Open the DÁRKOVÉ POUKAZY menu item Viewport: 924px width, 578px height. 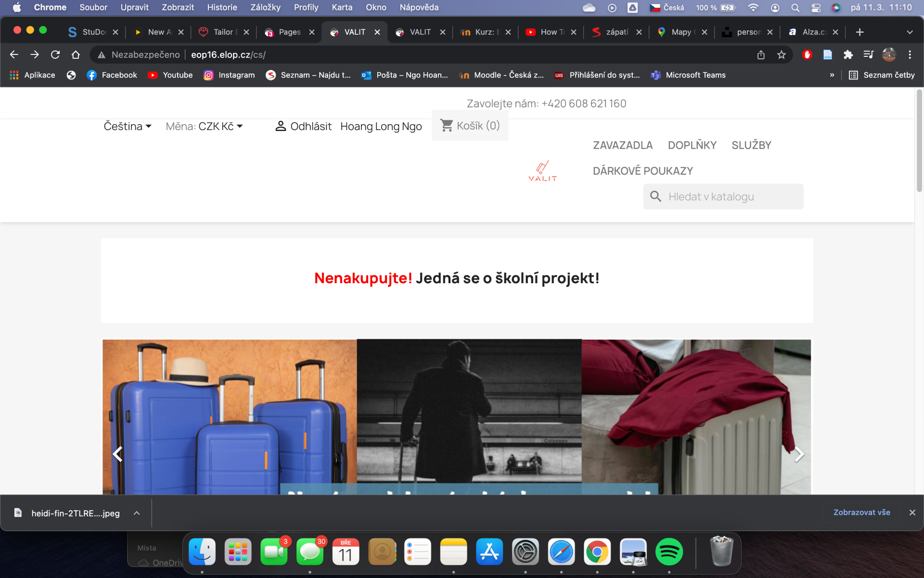[x=642, y=171]
